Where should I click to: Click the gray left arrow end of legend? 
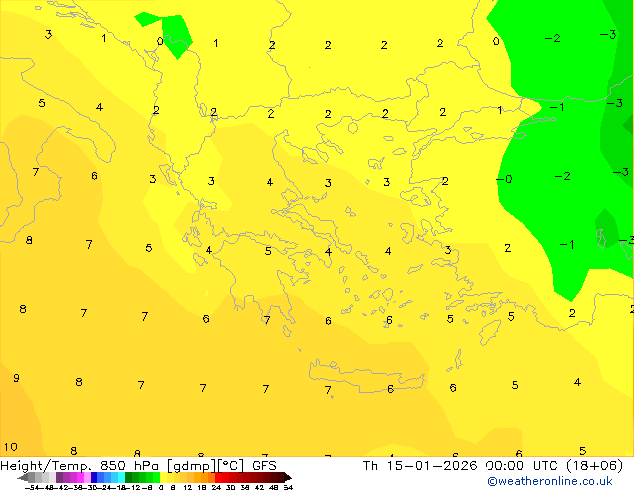[22, 478]
